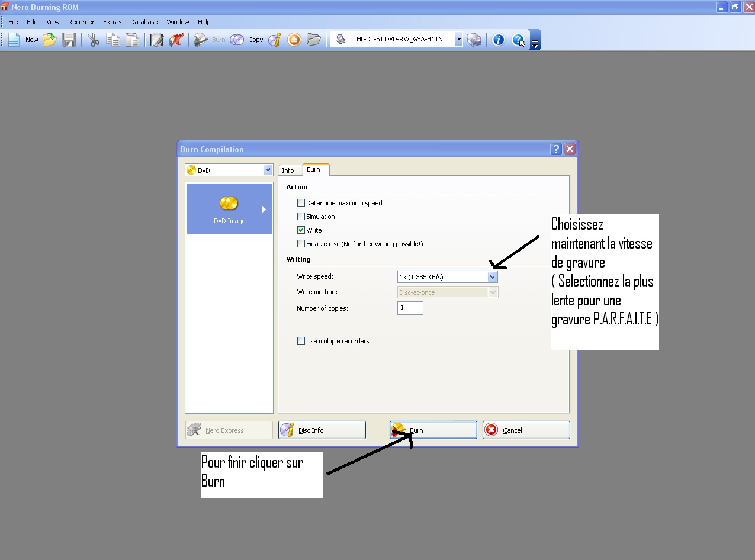755x560 pixels.
Task: Enable Determine maximum speed checkbox
Action: [301, 203]
